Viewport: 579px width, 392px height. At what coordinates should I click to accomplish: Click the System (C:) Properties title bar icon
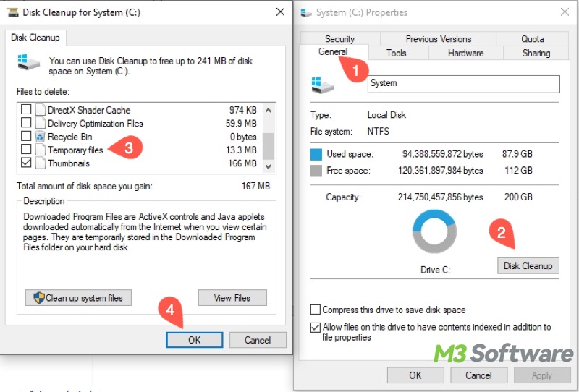coord(306,12)
